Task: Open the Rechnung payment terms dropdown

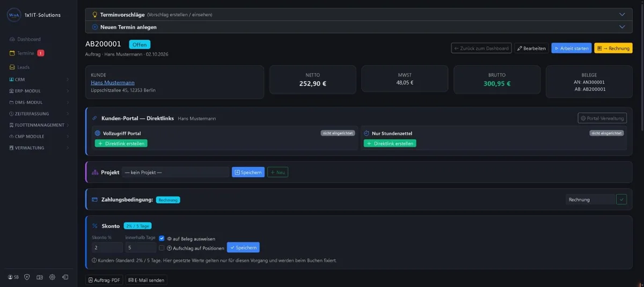Action: (x=590, y=199)
